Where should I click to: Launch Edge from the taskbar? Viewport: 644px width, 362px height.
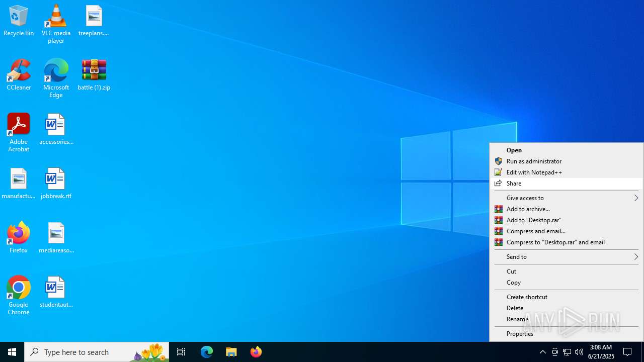point(207,352)
